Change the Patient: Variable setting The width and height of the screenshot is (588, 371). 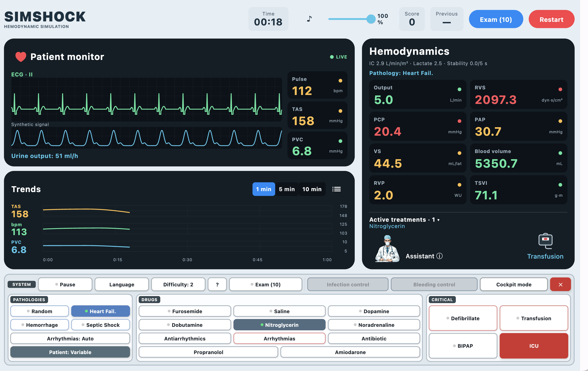pos(70,352)
